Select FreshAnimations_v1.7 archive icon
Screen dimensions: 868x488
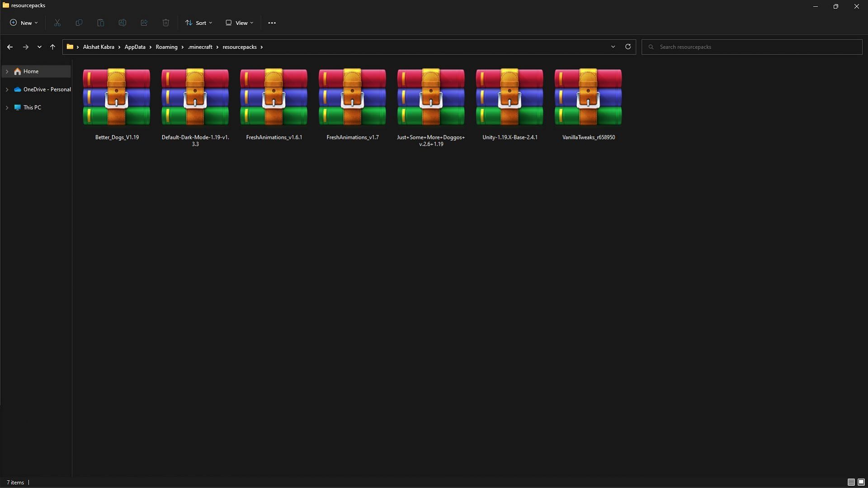353,97
